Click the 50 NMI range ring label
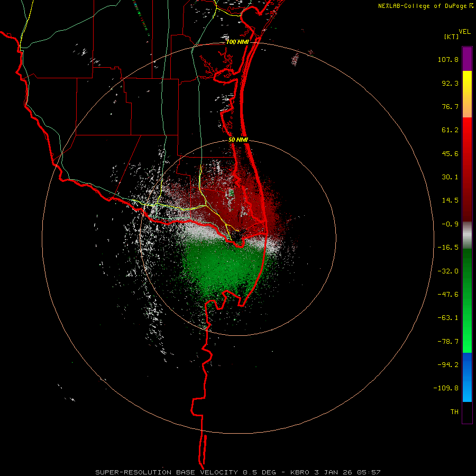 point(238,140)
